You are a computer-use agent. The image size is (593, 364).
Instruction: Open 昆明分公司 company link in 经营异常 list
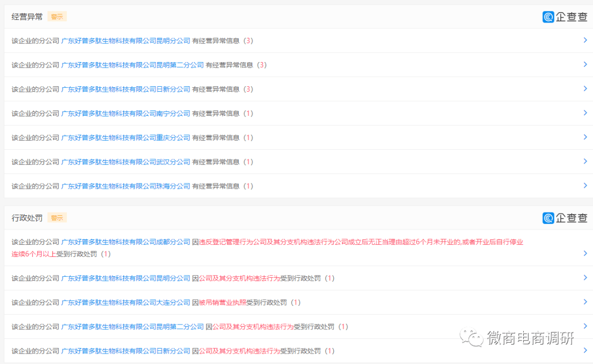(126, 41)
